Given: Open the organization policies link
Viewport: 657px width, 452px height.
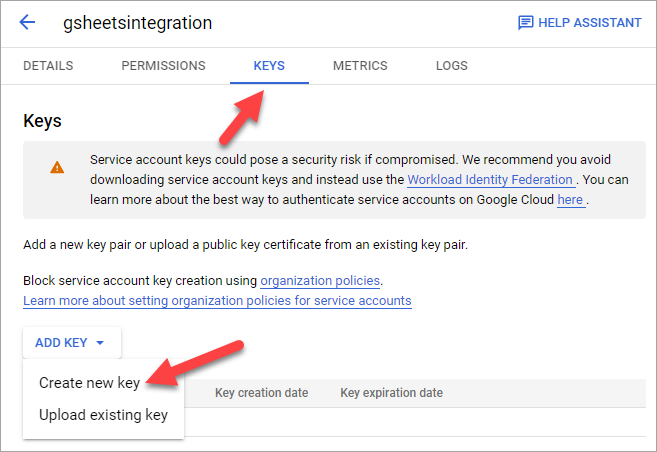Looking at the screenshot, I should coord(320,281).
